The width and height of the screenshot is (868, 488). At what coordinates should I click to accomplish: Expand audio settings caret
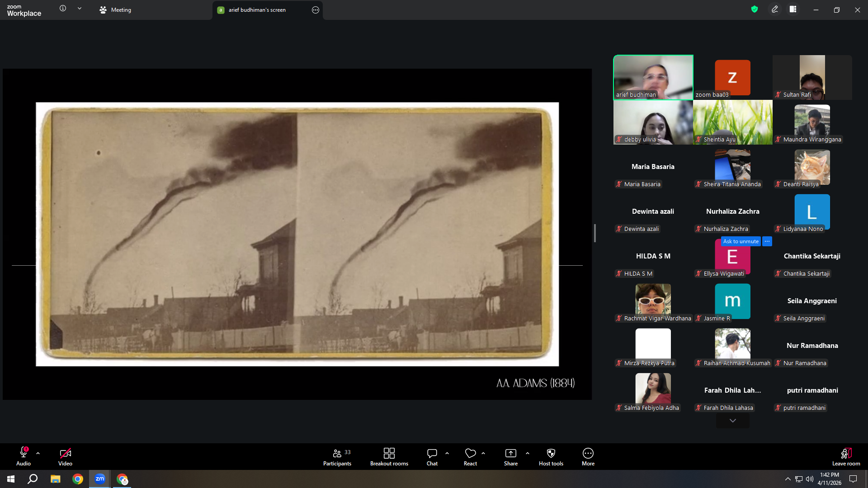tap(38, 453)
